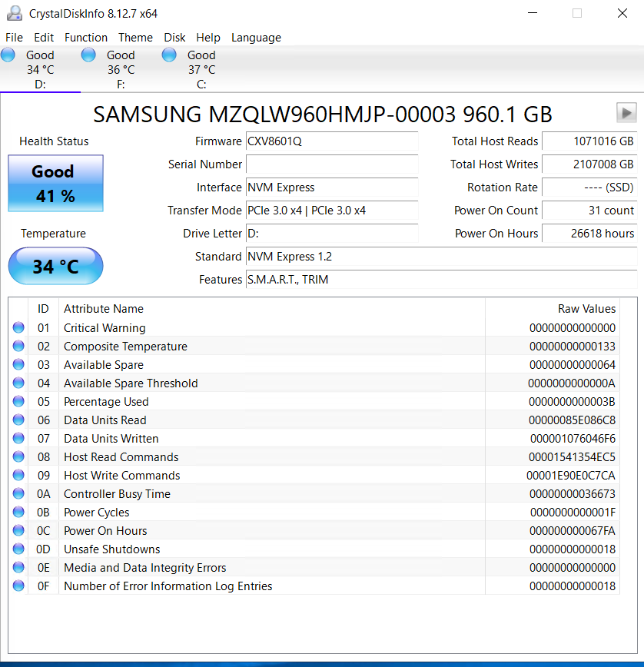The height and width of the screenshot is (667, 644).
Task: Click Rotation Rate value ---- (SSD)
Action: coord(589,187)
